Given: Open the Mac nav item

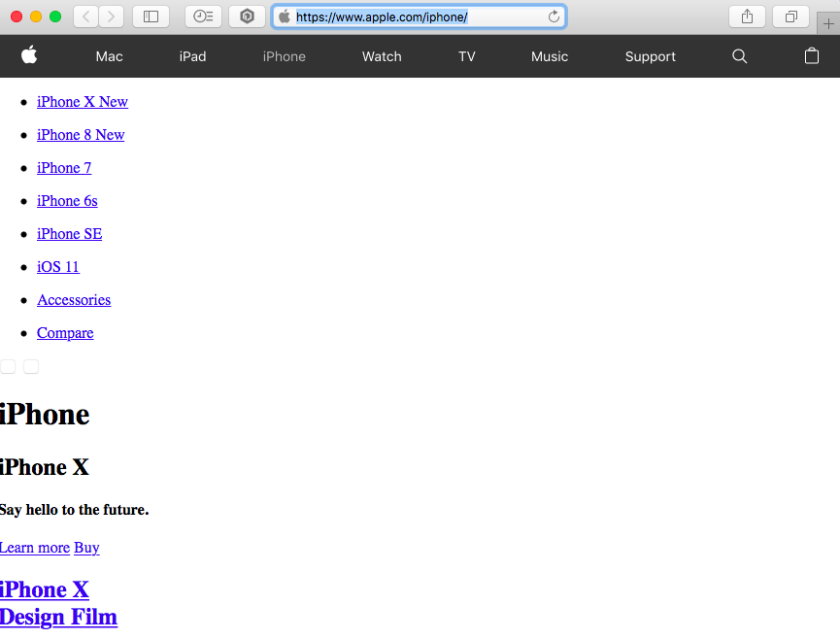Looking at the screenshot, I should (110, 56).
